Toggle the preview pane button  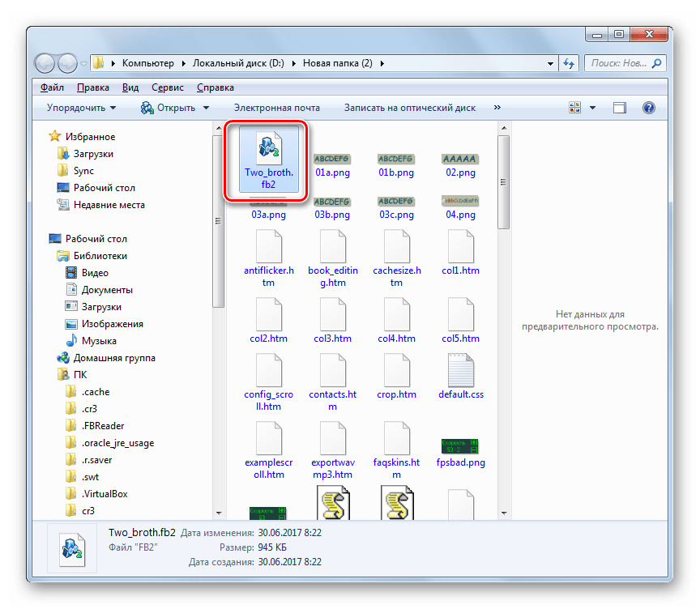620,108
